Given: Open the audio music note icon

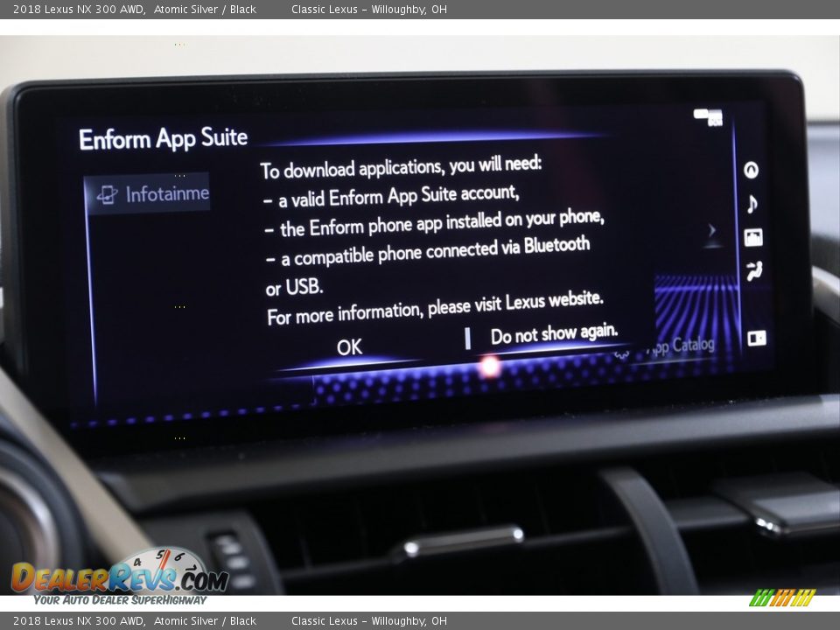Looking at the screenshot, I should click(x=752, y=204).
